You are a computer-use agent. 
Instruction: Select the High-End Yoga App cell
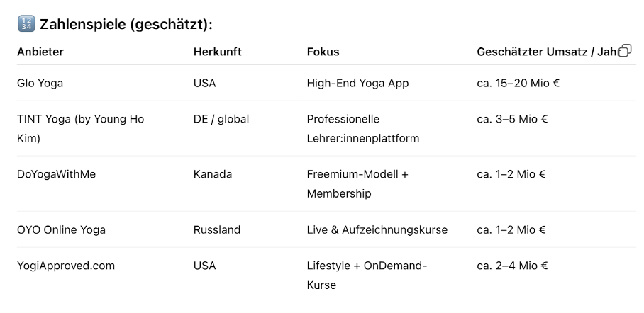[x=357, y=83]
